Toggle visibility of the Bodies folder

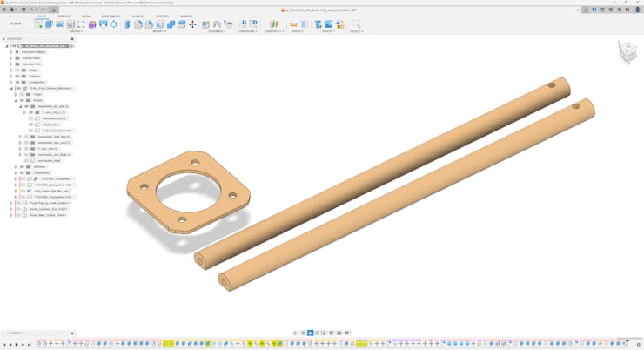22,100
